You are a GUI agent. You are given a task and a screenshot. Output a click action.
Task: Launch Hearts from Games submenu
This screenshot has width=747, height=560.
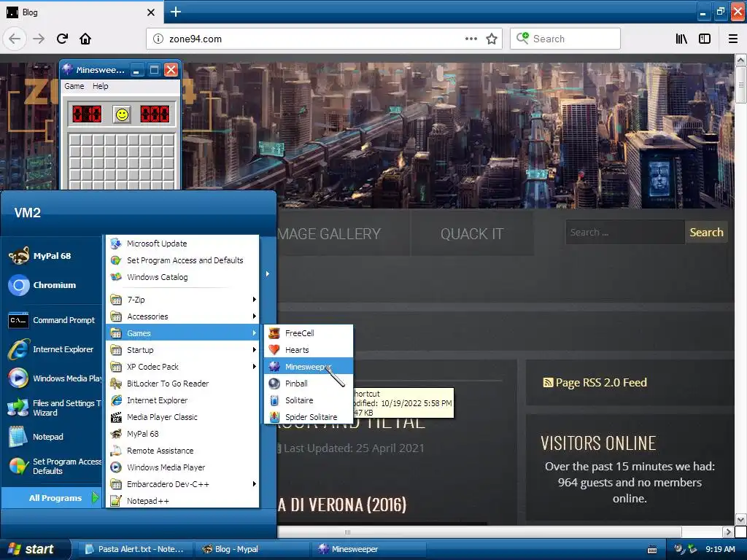click(309, 350)
